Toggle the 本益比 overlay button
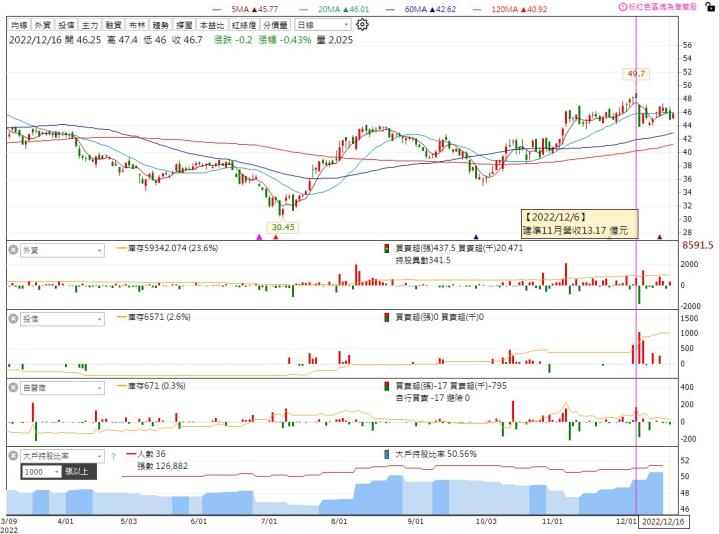This screenshot has width=720, height=534. [x=212, y=25]
